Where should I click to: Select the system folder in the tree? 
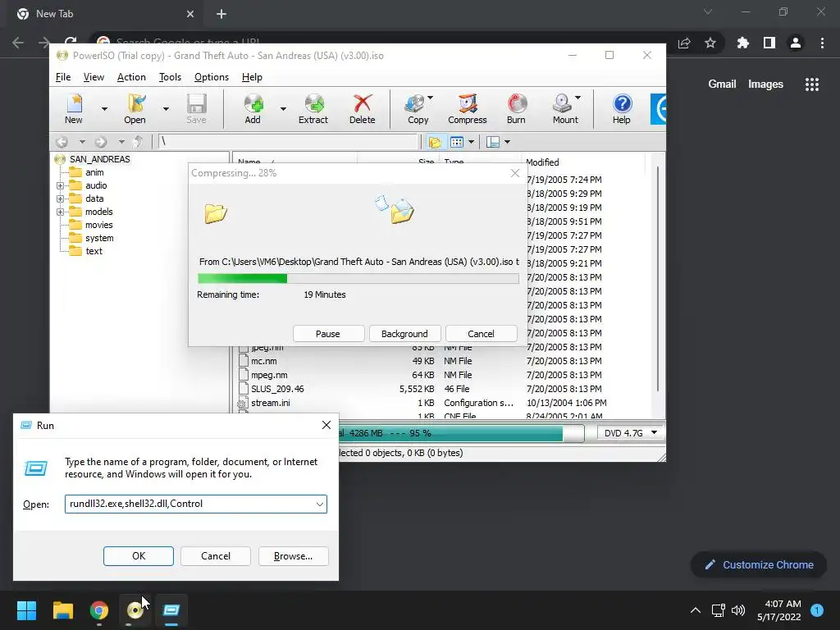coord(99,238)
